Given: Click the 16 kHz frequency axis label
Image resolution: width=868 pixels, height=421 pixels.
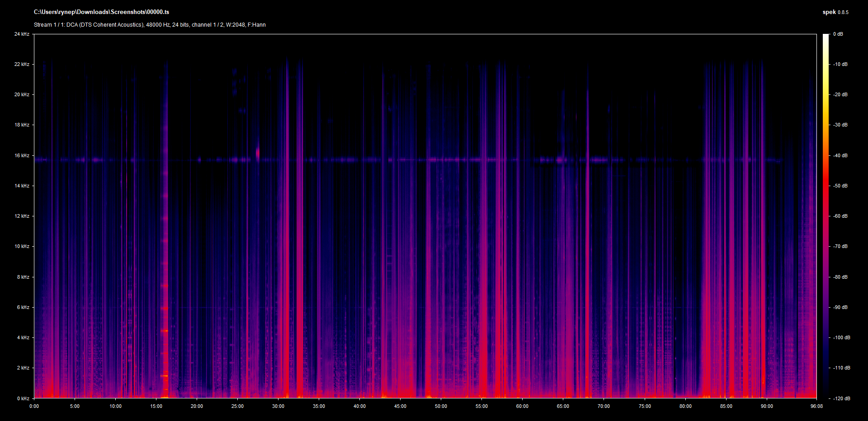Looking at the screenshot, I should (x=22, y=155).
